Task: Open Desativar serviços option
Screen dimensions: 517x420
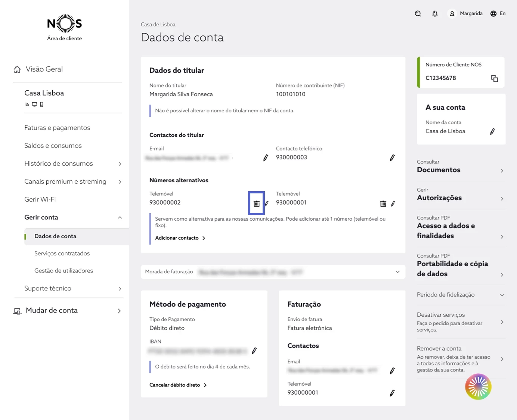Action: [x=461, y=322]
